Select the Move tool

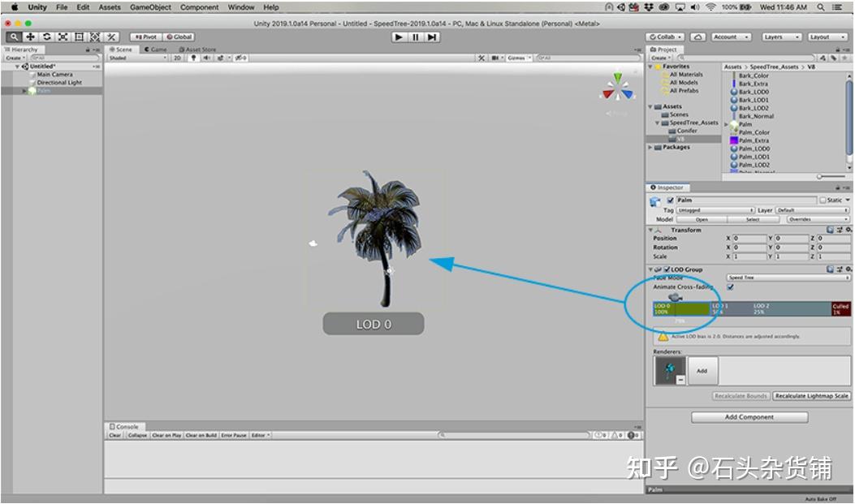click(x=31, y=37)
